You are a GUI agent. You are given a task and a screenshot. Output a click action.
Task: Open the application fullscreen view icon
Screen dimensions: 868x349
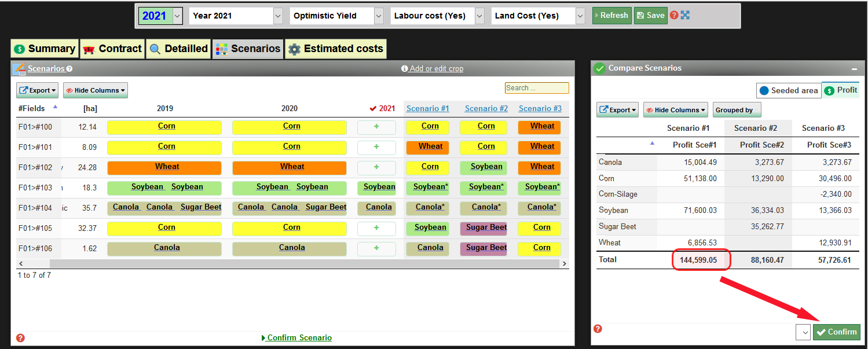(684, 15)
